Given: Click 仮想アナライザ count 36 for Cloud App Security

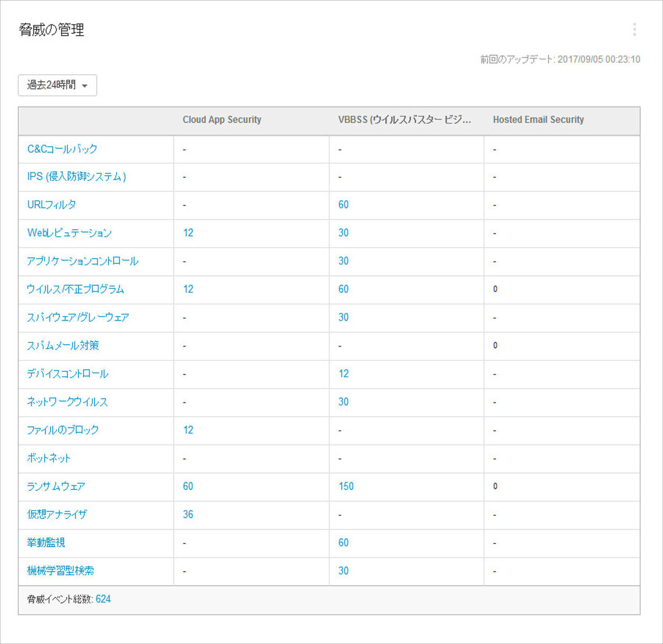Looking at the screenshot, I should pos(188,515).
